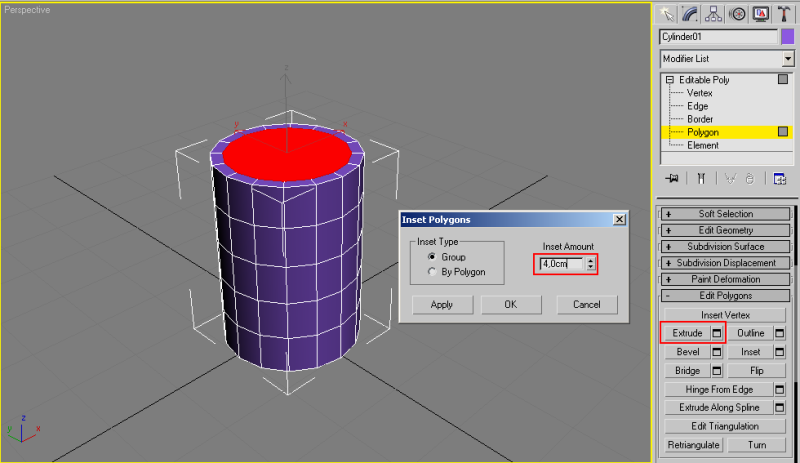
Task: Expand Paint Deformation rollout
Action: coord(726,279)
